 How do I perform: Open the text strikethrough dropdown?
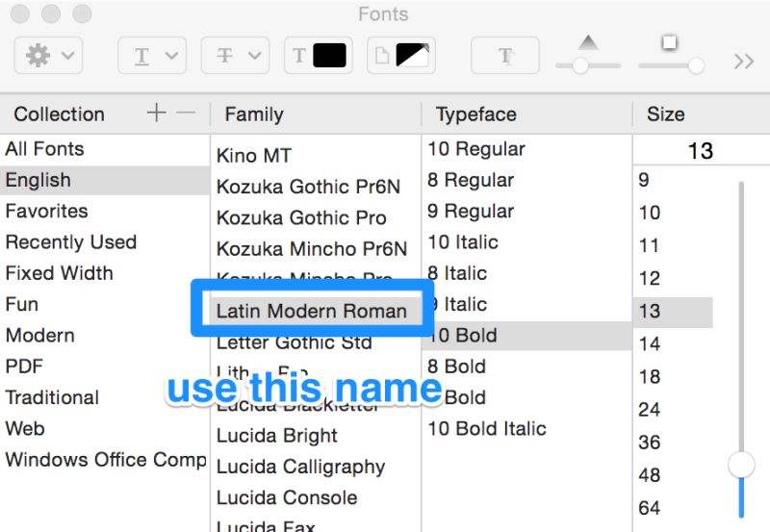coord(235,56)
